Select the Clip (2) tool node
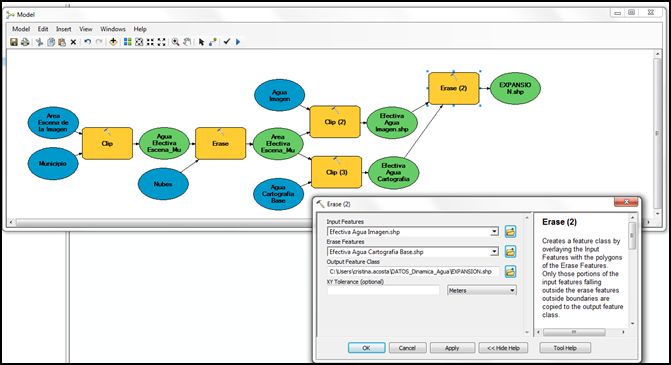The width and height of the screenshot is (671, 365). click(335, 122)
